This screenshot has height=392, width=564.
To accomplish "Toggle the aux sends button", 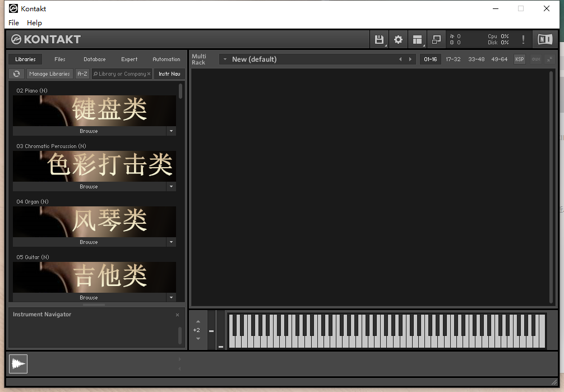I will coord(536,59).
